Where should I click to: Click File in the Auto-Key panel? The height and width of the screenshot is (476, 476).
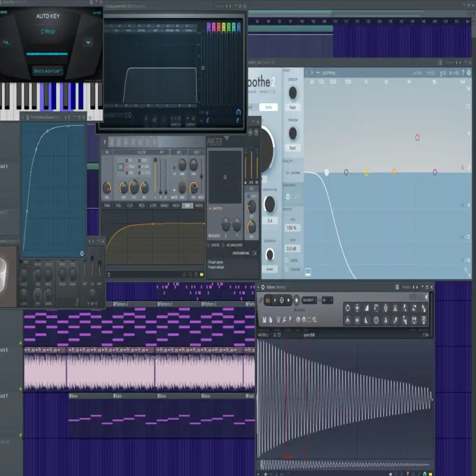(x=7, y=42)
